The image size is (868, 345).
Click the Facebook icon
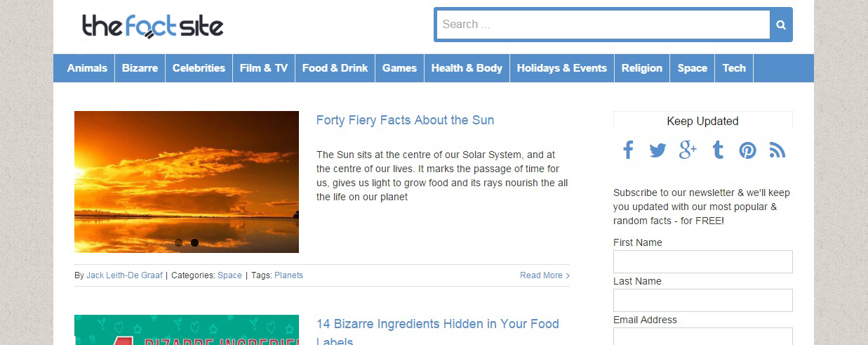click(628, 150)
